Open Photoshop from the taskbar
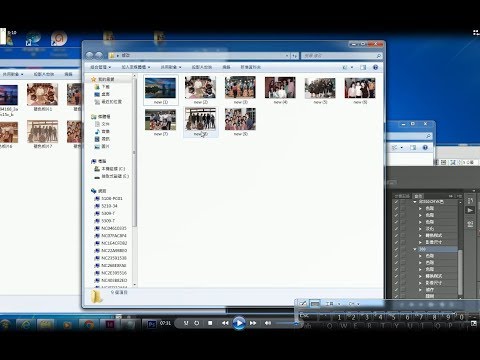Screen dimensions: 480x360 tap(152, 324)
